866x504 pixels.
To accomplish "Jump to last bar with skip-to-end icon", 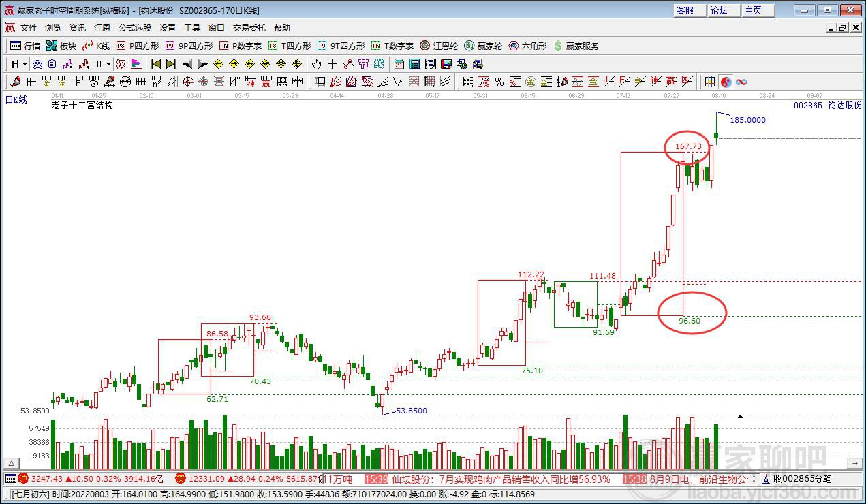I will 171,64.
